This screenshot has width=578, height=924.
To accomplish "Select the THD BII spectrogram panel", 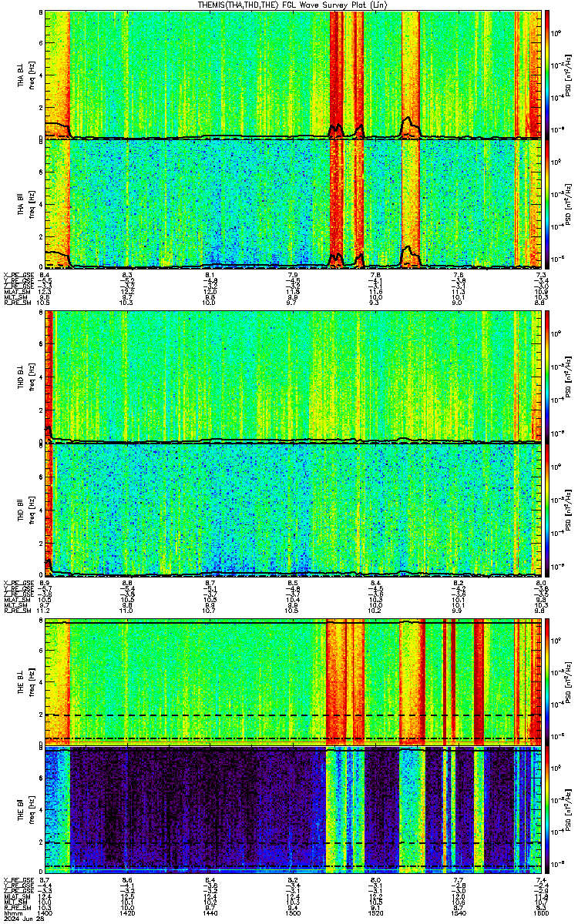I will coord(293,509).
